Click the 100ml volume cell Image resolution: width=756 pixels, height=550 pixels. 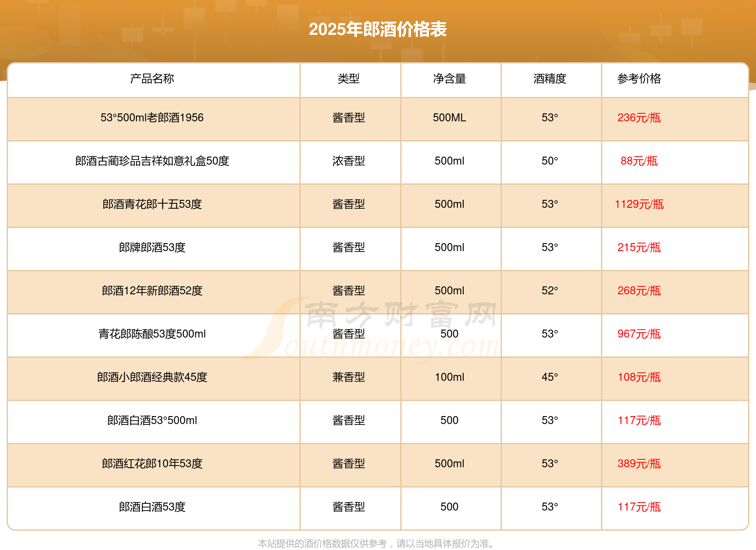click(449, 377)
